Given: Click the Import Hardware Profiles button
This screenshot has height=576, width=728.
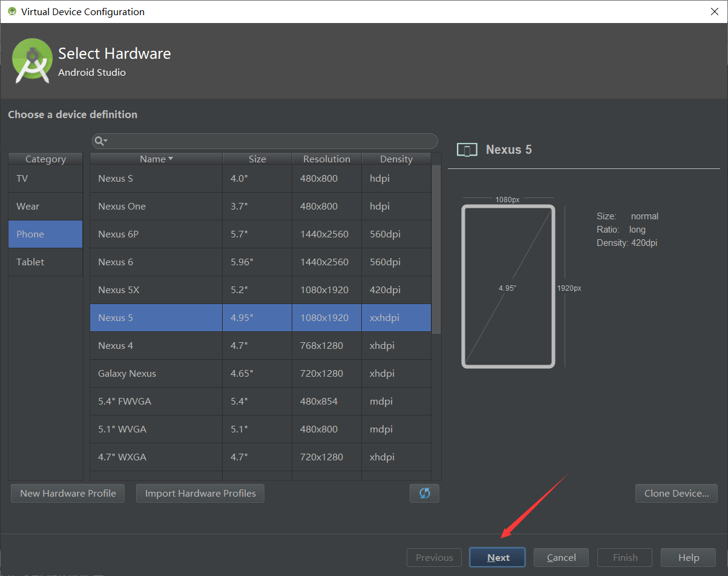Looking at the screenshot, I should (x=200, y=493).
